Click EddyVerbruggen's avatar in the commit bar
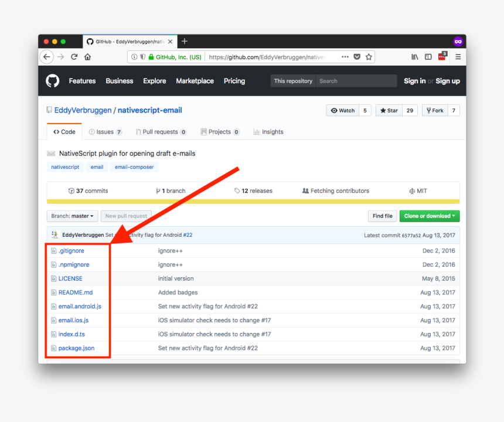This screenshot has width=504, height=422. click(x=55, y=235)
